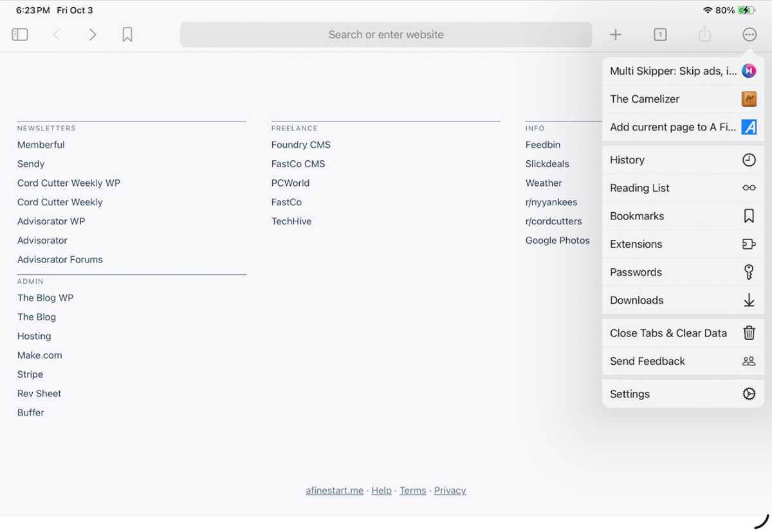Open the bookmarks flag icon in toolbar
The height and width of the screenshot is (532, 772).
(x=127, y=34)
